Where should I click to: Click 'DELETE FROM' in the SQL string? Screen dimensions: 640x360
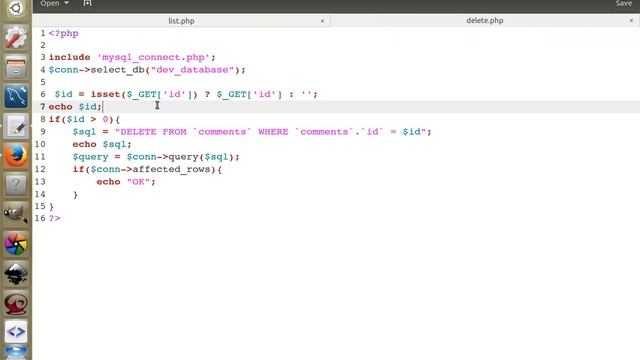pyautogui.click(x=153, y=132)
